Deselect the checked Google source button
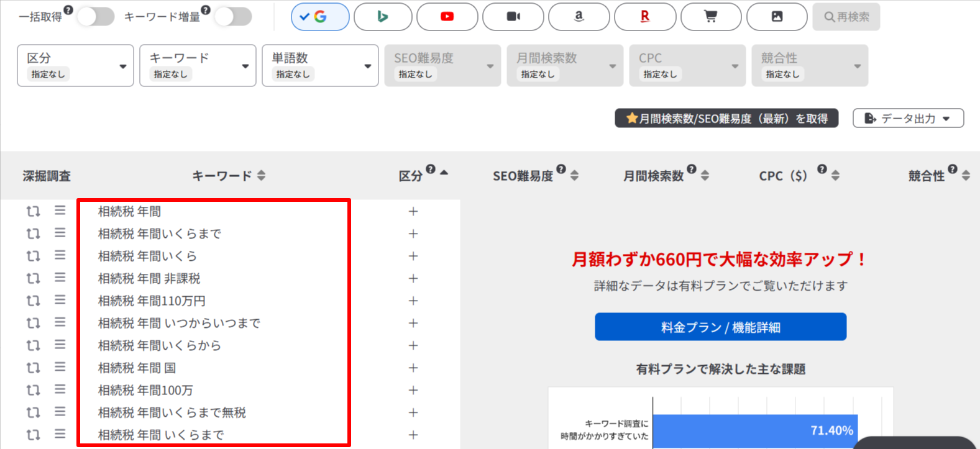The width and height of the screenshot is (980, 449). 320,17
